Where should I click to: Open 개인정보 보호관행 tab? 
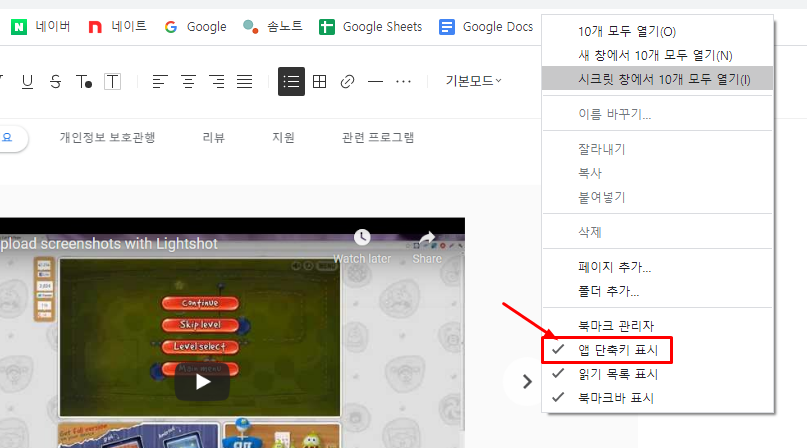pyautogui.click(x=107, y=137)
